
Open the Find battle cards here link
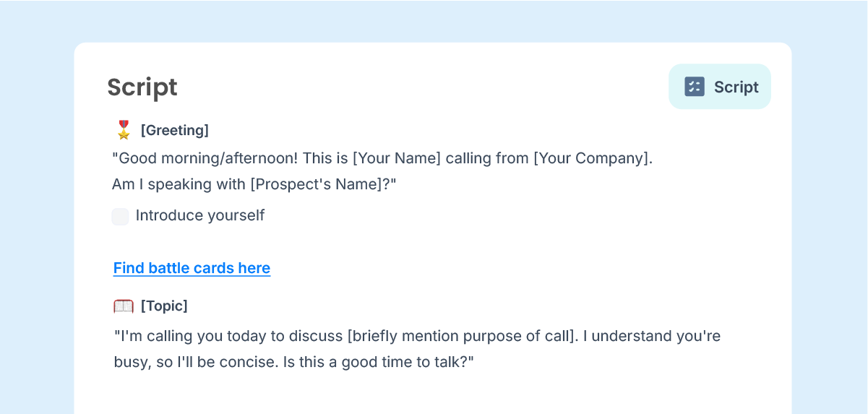pyautogui.click(x=192, y=268)
